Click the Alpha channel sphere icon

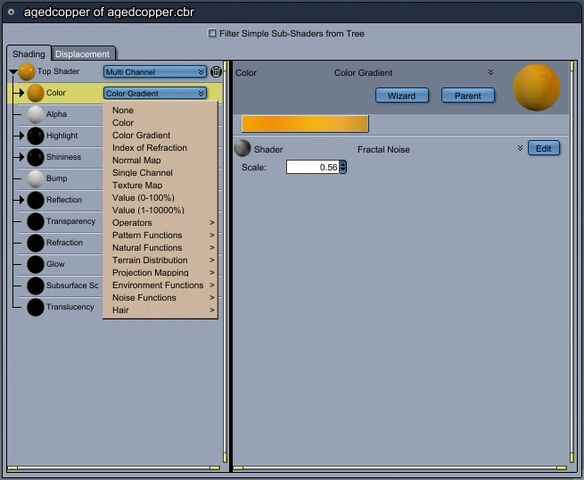(35, 114)
